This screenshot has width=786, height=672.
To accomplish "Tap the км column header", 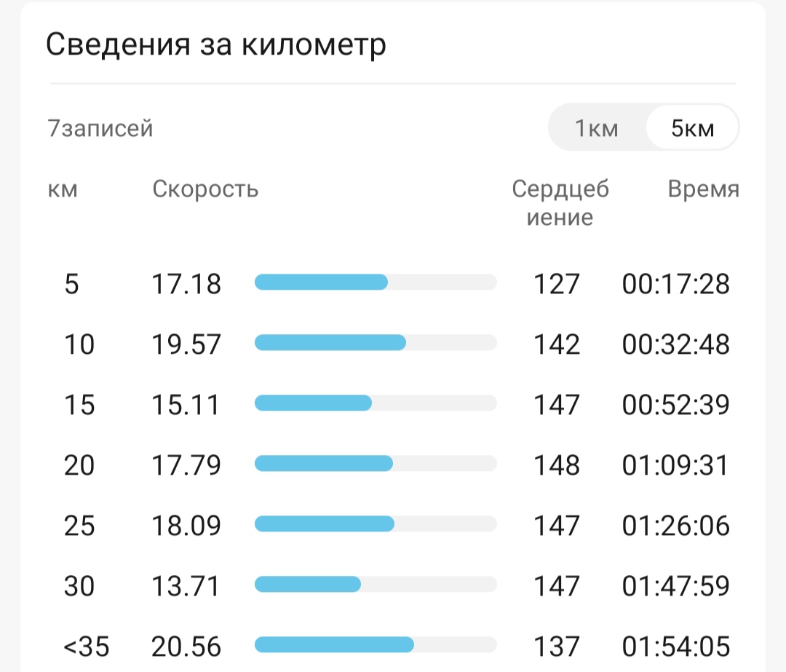I will (63, 189).
